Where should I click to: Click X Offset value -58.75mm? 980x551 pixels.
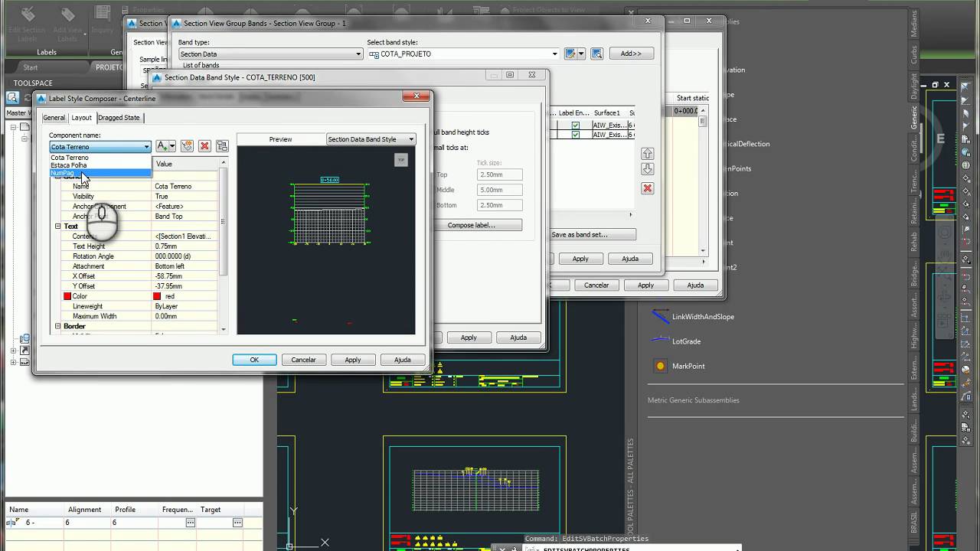point(186,276)
